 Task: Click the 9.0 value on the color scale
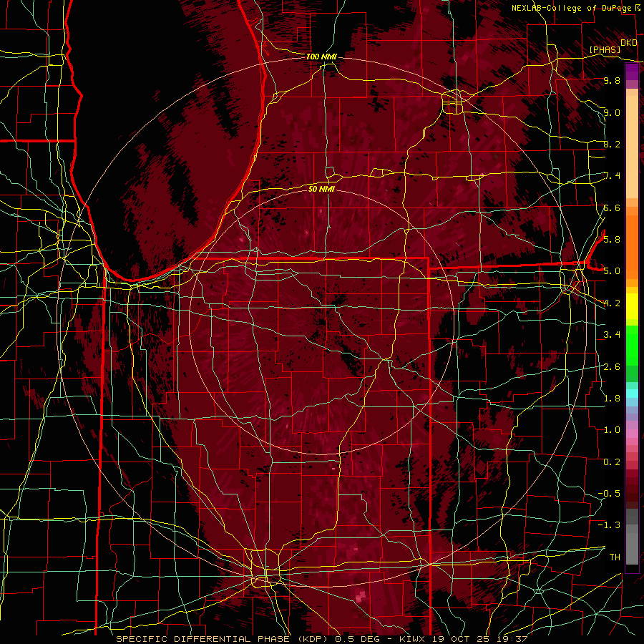pyautogui.click(x=612, y=112)
